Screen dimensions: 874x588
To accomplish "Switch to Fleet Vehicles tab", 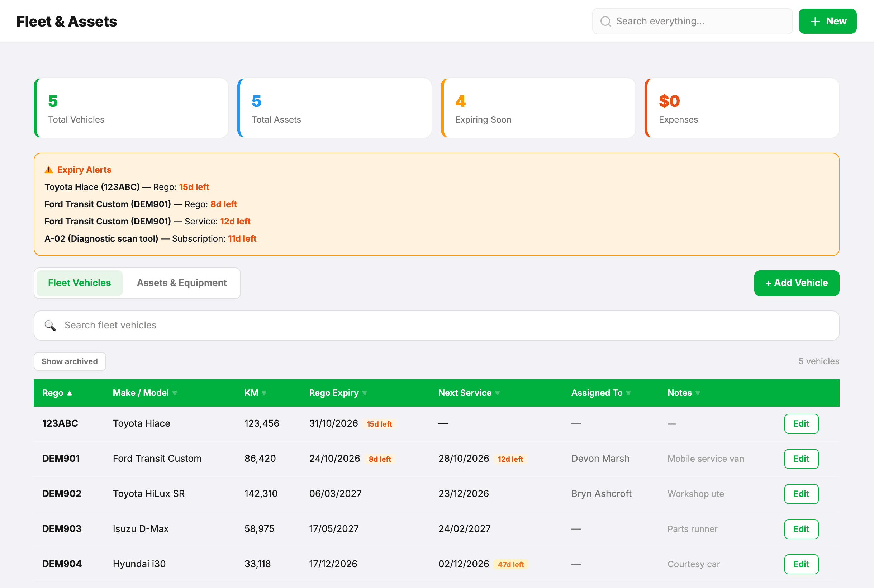I will click(x=80, y=283).
